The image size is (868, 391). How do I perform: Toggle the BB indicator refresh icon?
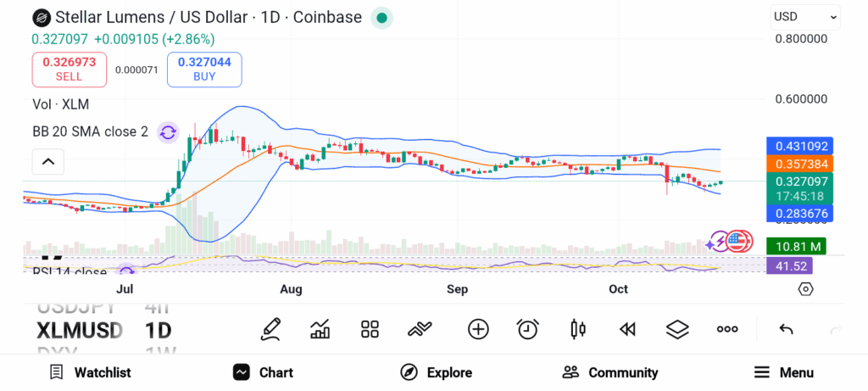[168, 131]
